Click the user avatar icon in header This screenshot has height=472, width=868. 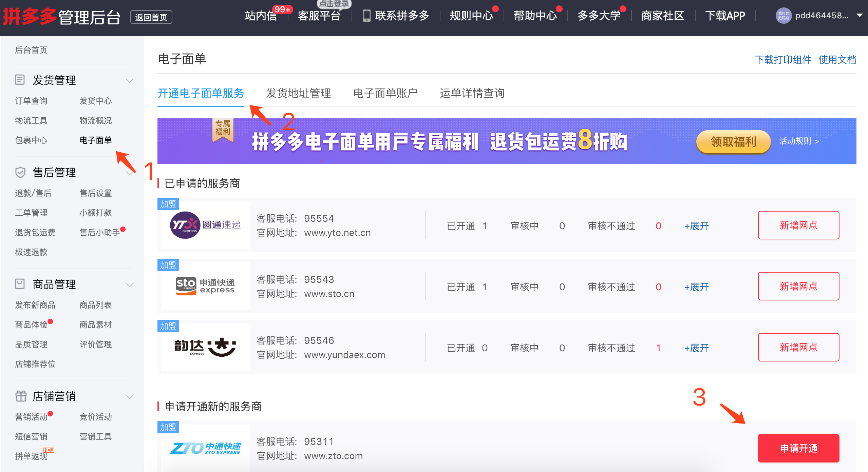click(784, 16)
